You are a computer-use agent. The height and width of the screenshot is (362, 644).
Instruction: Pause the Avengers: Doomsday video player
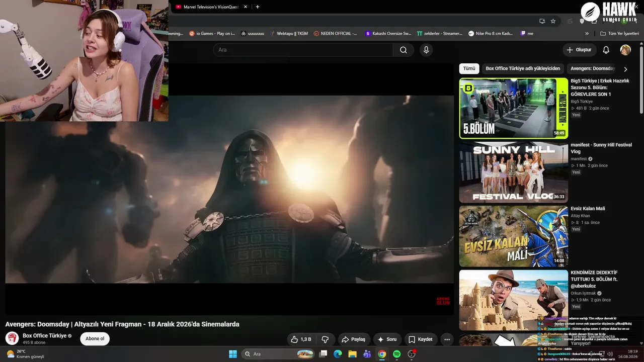coord(229,189)
